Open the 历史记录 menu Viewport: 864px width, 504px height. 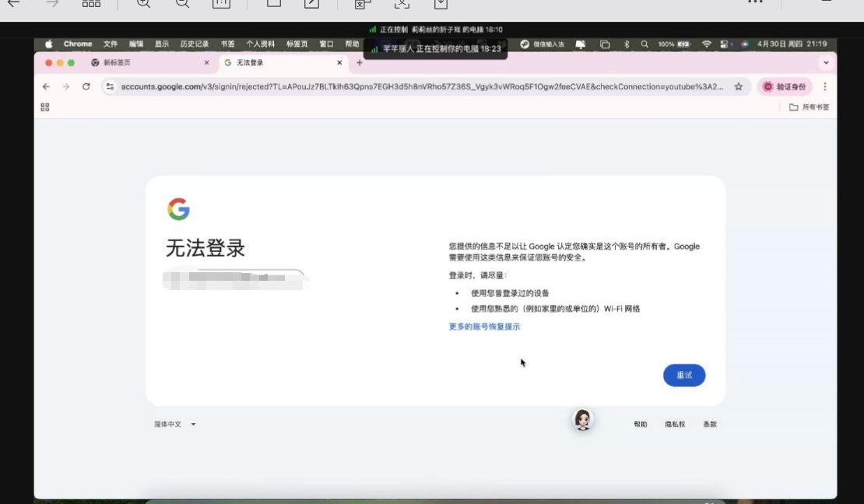194,44
